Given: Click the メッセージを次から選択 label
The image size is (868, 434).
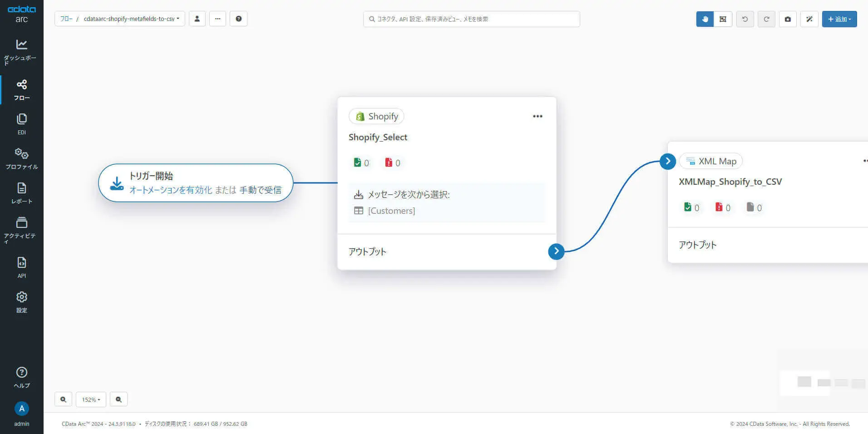Looking at the screenshot, I should (x=409, y=194).
